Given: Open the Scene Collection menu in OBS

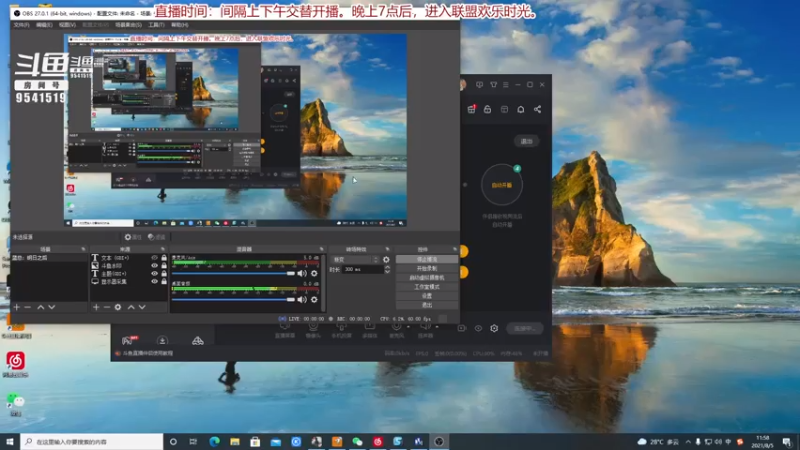Looking at the screenshot, I should [x=128, y=24].
